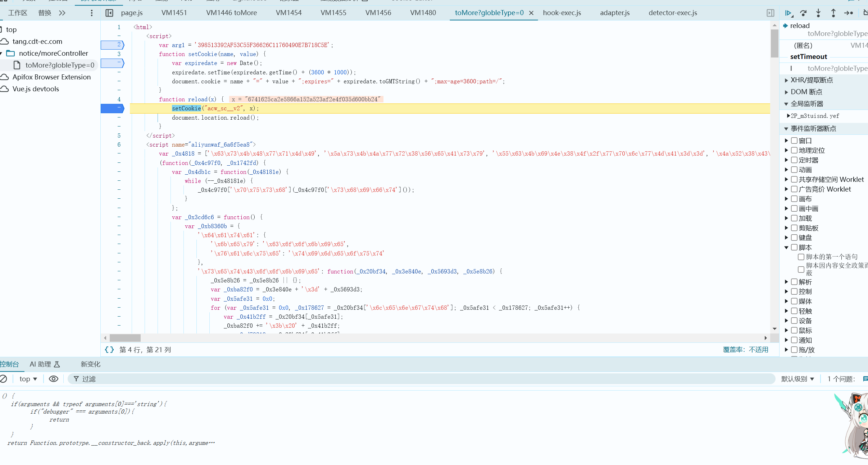This screenshot has height=465, width=868.
Task: Check the 窗口 event listener checkbox
Action: click(x=794, y=141)
